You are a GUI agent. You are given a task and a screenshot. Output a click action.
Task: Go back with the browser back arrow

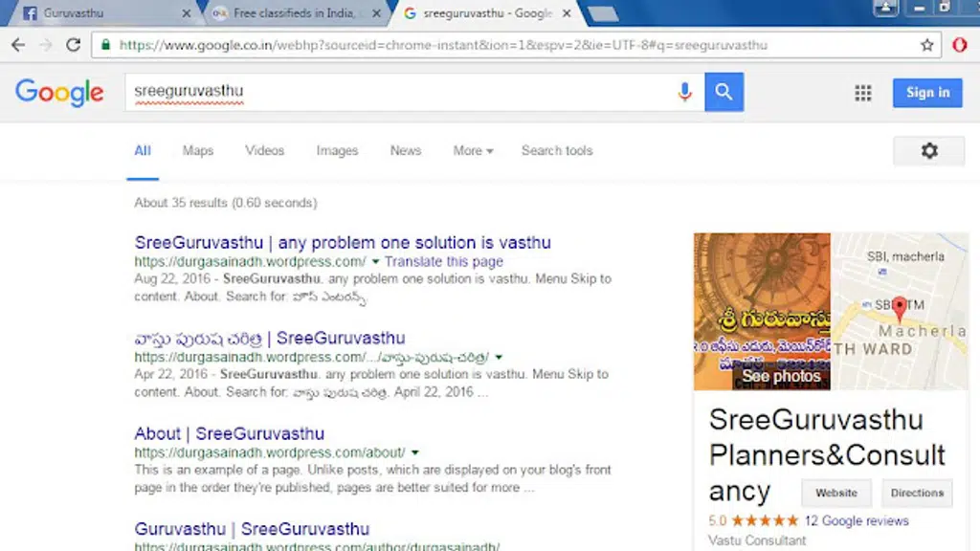(x=18, y=45)
